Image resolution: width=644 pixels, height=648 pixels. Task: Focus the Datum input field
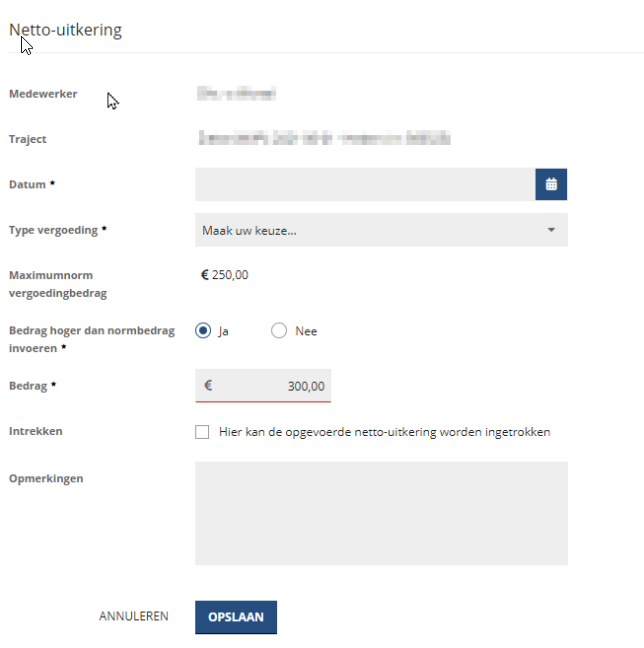365,184
